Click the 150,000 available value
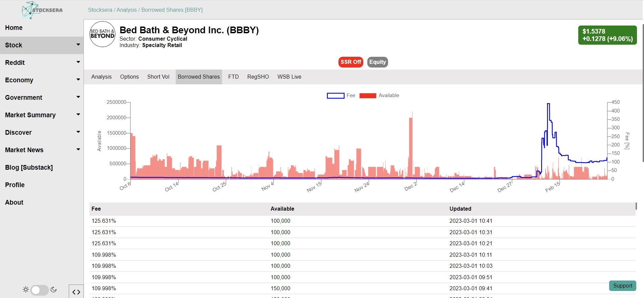Screen dimensions: 644x298 point(280,288)
